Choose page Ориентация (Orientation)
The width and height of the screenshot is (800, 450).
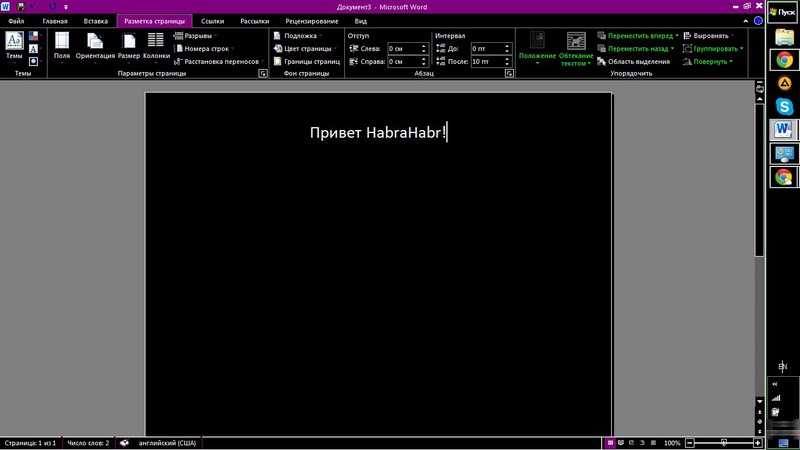pyautogui.click(x=95, y=48)
